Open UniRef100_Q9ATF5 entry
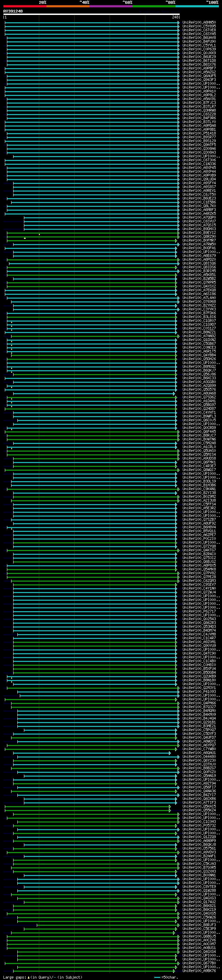Image resolution: width=222 pixels, height=980 pixels. tap(199, 145)
